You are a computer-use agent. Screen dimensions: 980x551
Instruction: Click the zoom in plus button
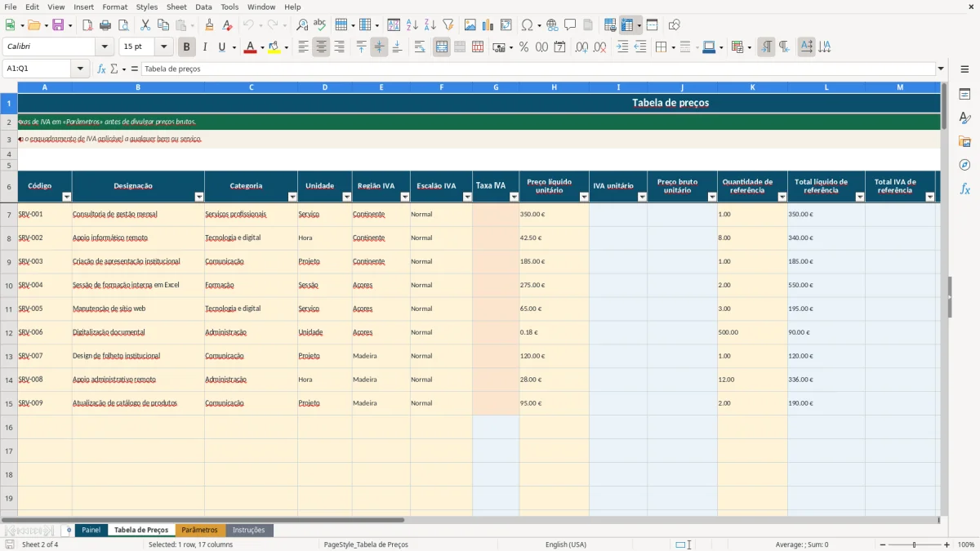(x=947, y=544)
